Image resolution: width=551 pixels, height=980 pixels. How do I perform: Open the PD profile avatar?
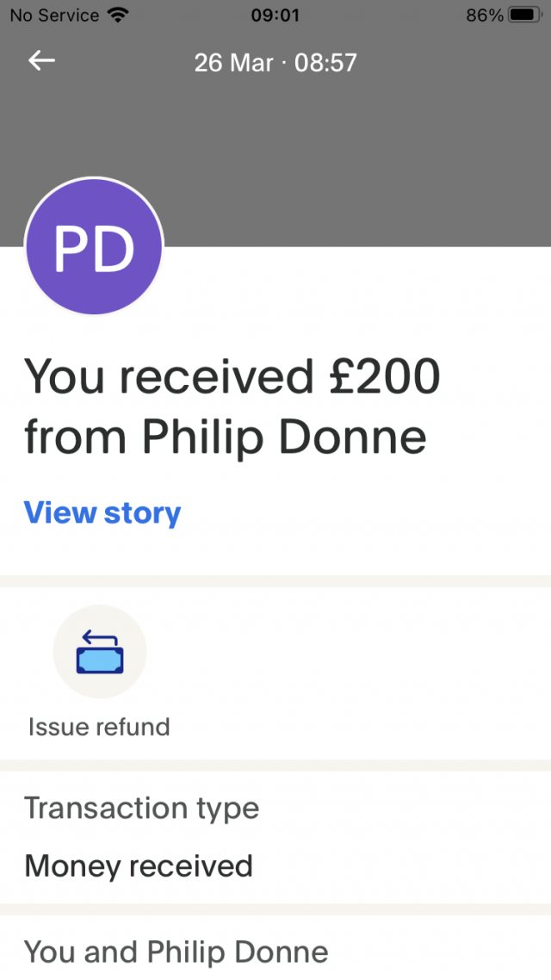tap(94, 246)
